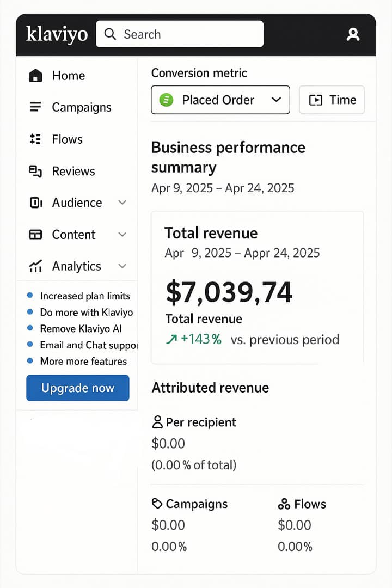The width and height of the screenshot is (392, 588).
Task: Click the Analytics chart icon
Action: click(35, 266)
